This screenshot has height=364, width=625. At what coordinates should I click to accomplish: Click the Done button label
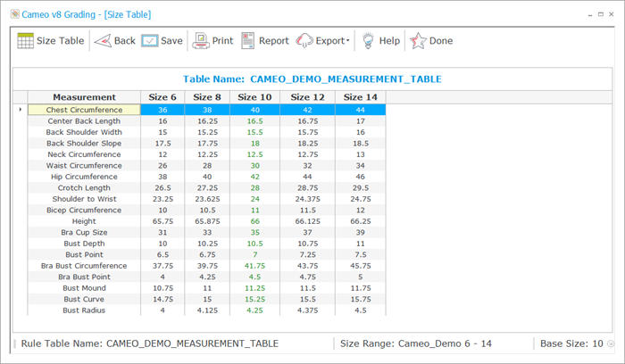[441, 41]
